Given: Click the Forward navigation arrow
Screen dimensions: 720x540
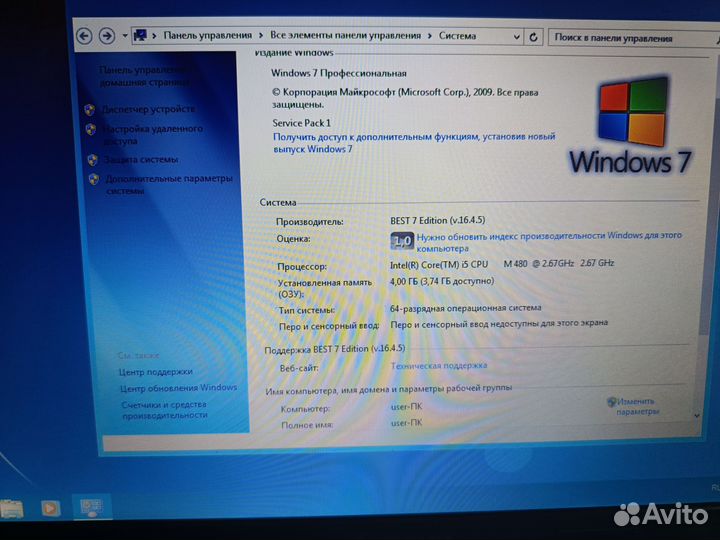Looking at the screenshot, I should click(107, 36).
